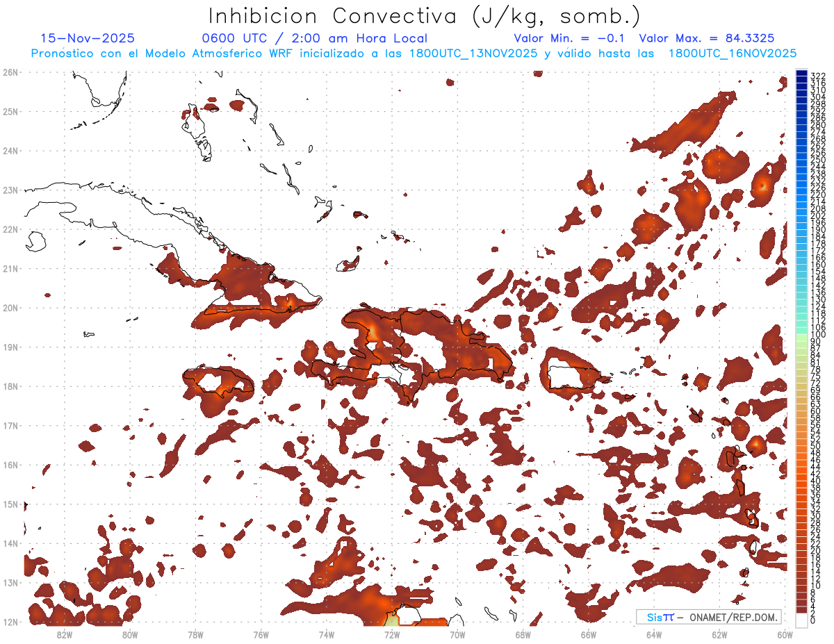Click the '20N' latitude label

point(10,308)
